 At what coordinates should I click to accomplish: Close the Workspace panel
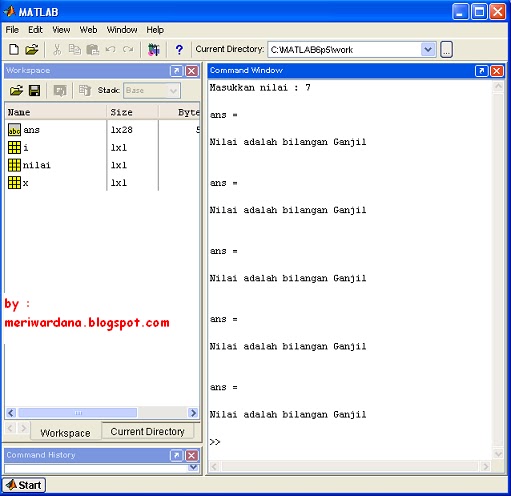click(192, 71)
